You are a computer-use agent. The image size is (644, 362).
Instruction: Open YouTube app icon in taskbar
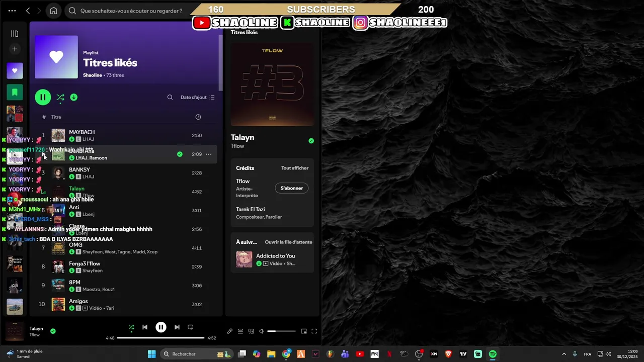point(360,354)
